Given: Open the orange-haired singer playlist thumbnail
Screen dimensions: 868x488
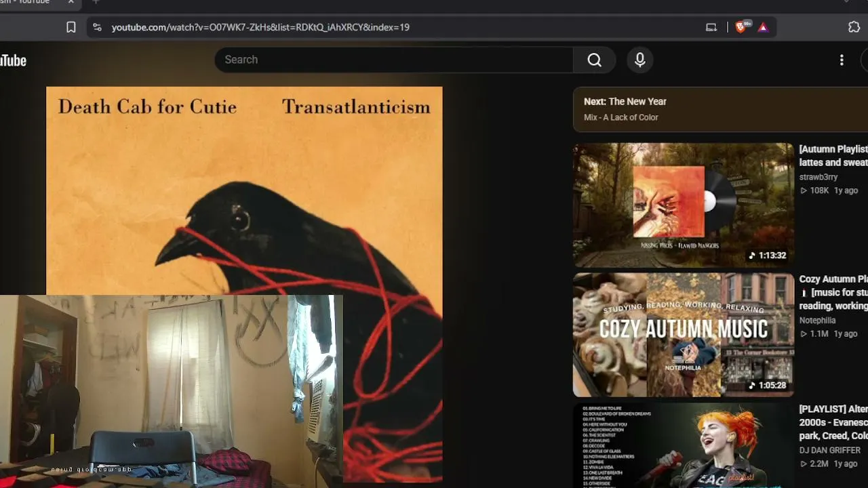Looking at the screenshot, I should tap(683, 445).
